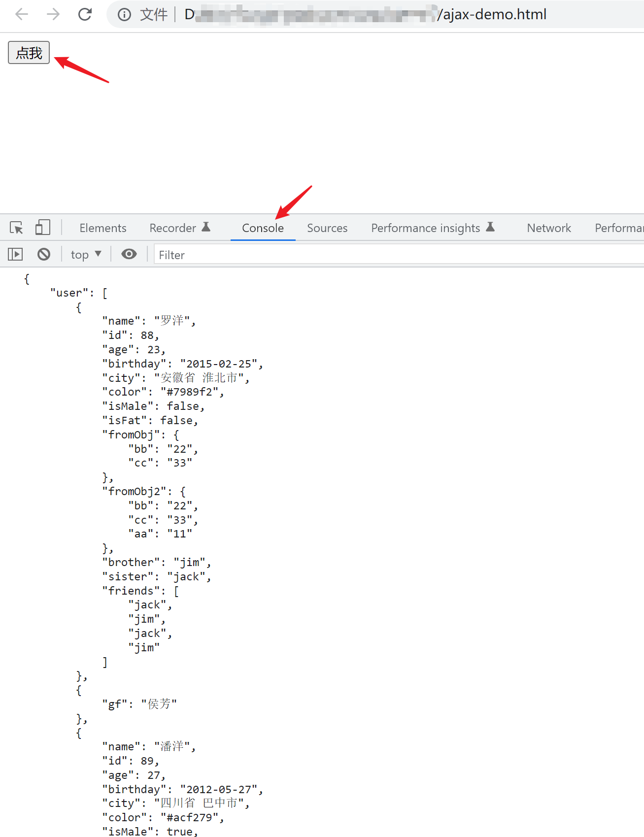Viewport: 644px width, 837px height.
Task: Select the Console tab
Action: coord(263,228)
